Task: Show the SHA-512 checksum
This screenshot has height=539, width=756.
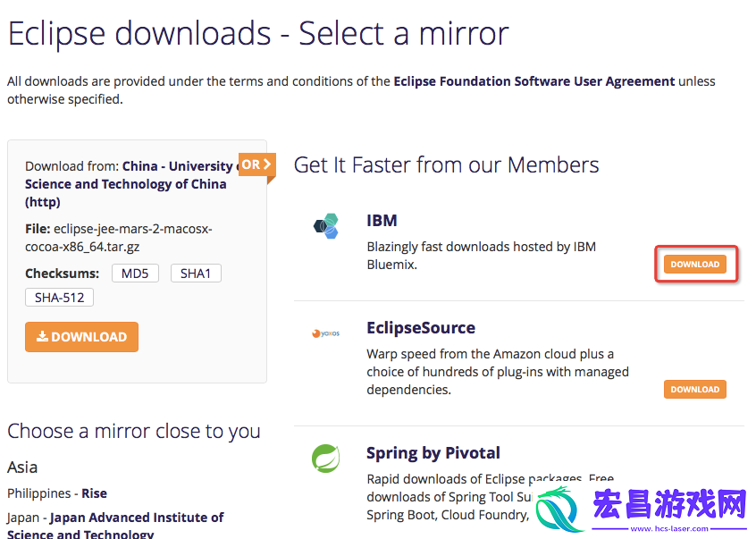Action: [59, 298]
